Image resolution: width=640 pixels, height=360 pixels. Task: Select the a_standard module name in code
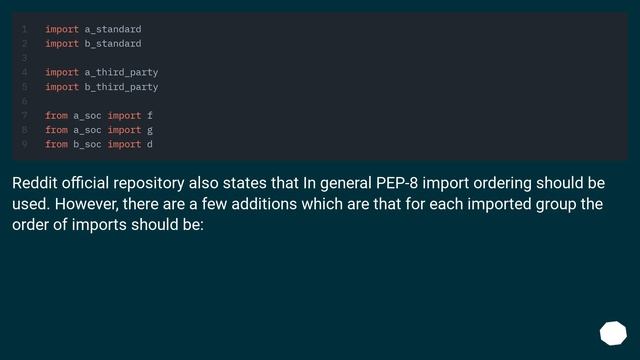113,29
